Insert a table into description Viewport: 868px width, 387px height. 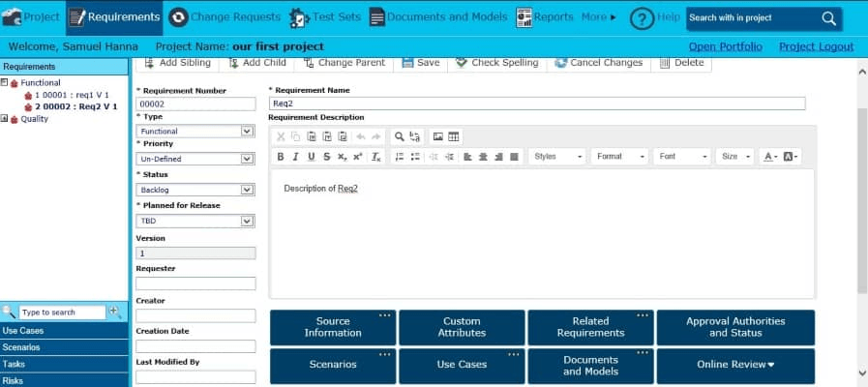[454, 136]
